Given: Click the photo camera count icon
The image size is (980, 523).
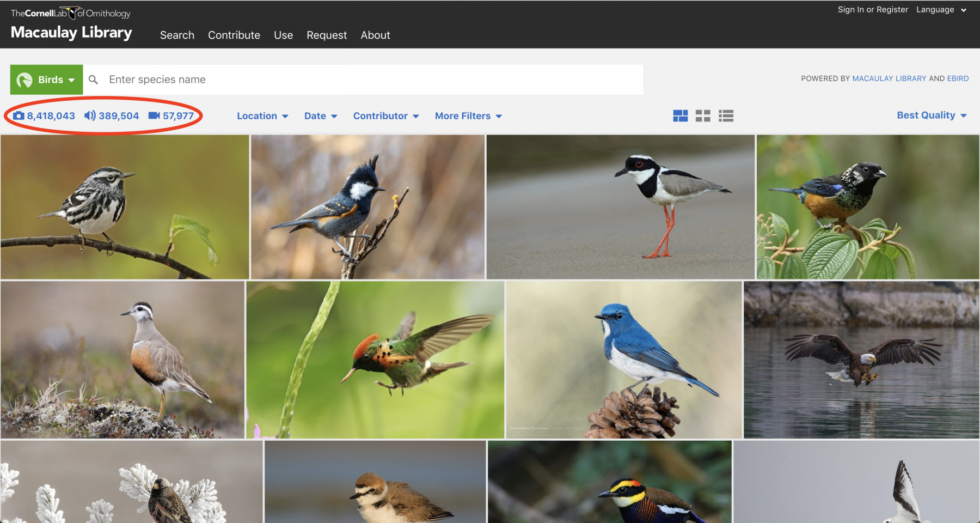Looking at the screenshot, I should click(x=19, y=115).
